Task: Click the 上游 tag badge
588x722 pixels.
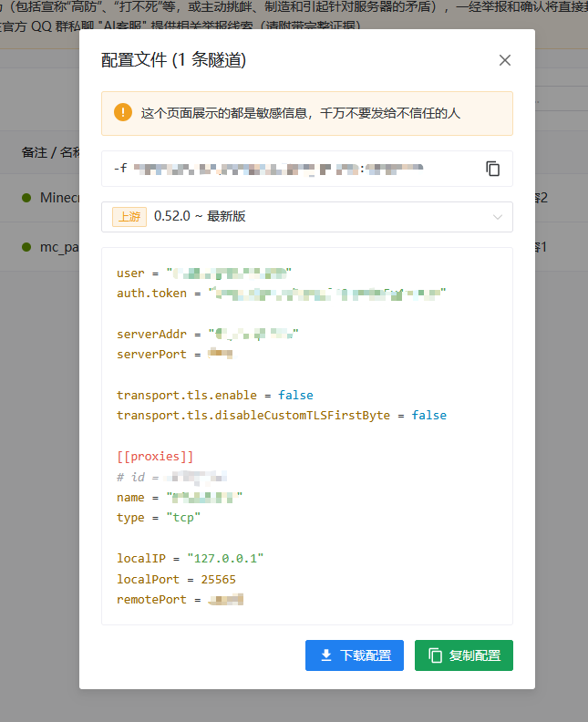Action: coord(129,216)
